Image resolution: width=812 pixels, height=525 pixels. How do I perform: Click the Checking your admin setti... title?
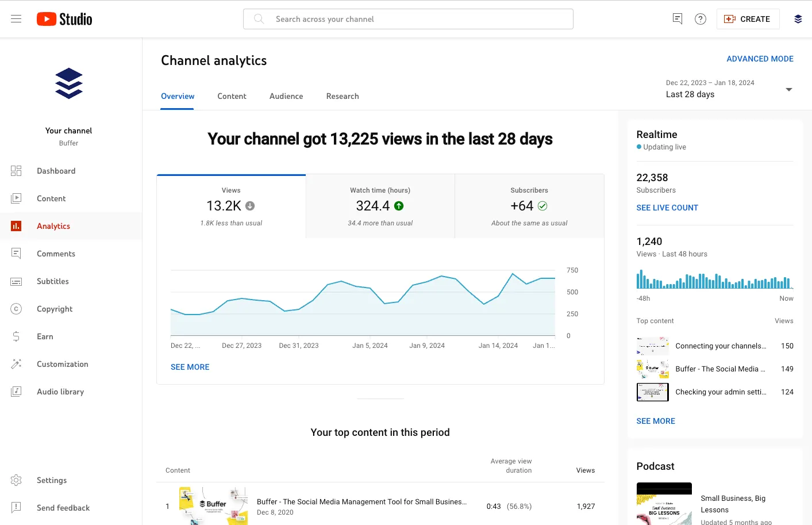(721, 392)
